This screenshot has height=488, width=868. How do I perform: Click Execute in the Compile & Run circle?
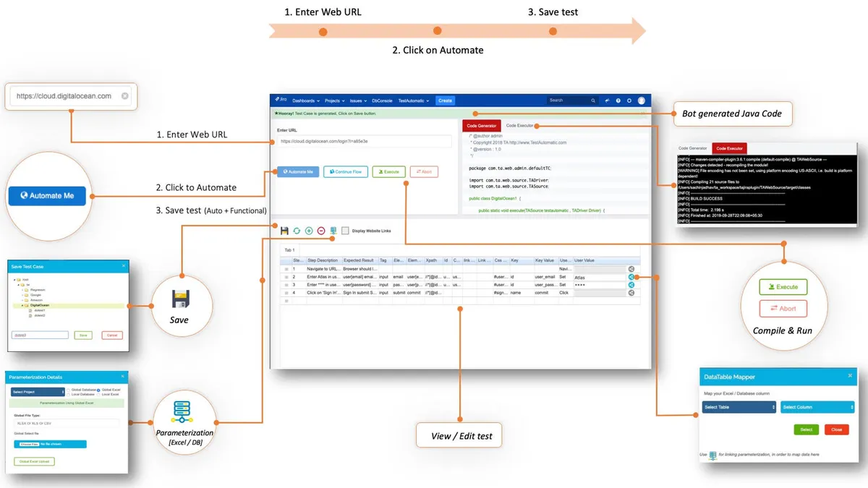783,286
